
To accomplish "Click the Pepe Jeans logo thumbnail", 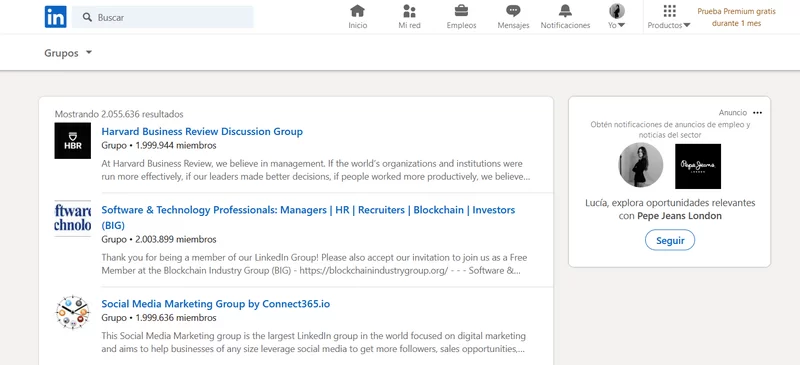I will click(x=698, y=166).
